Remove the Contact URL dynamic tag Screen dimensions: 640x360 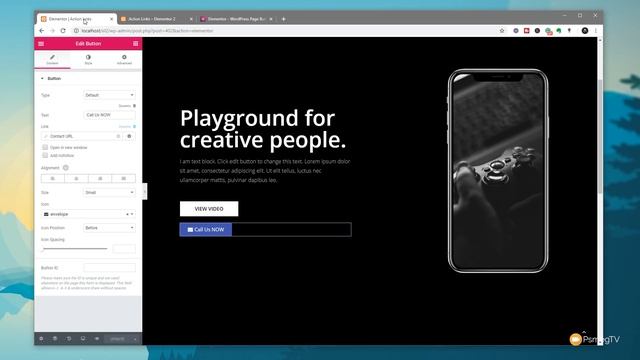click(x=118, y=136)
